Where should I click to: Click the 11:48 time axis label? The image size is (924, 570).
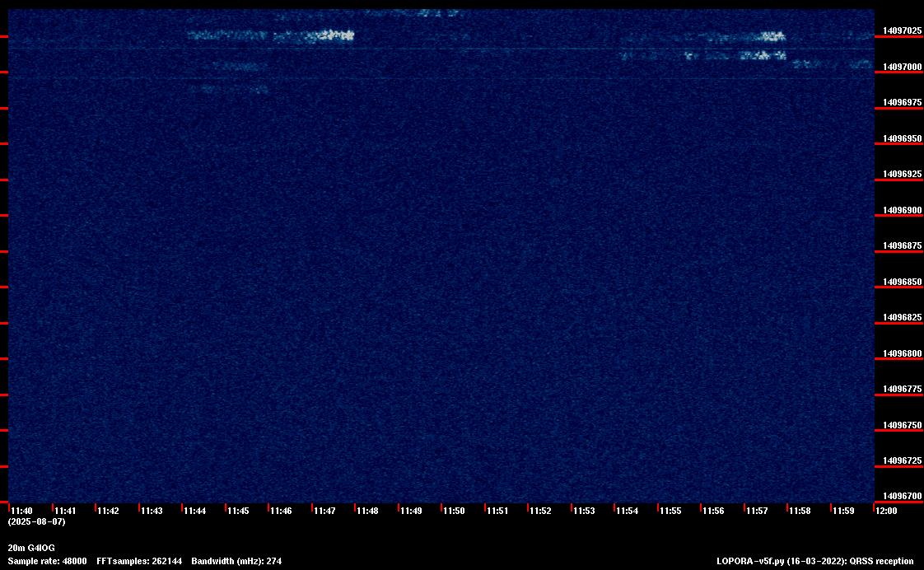point(368,511)
